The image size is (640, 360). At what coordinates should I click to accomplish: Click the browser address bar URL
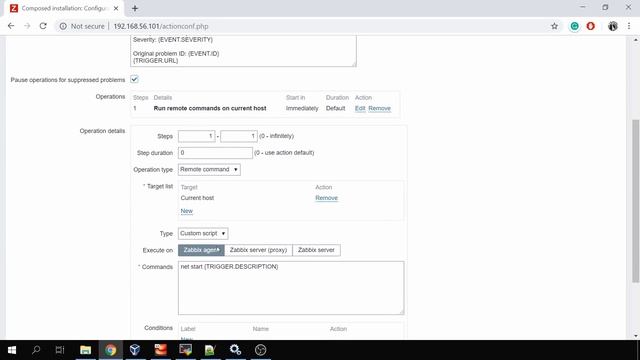[x=161, y=26]
